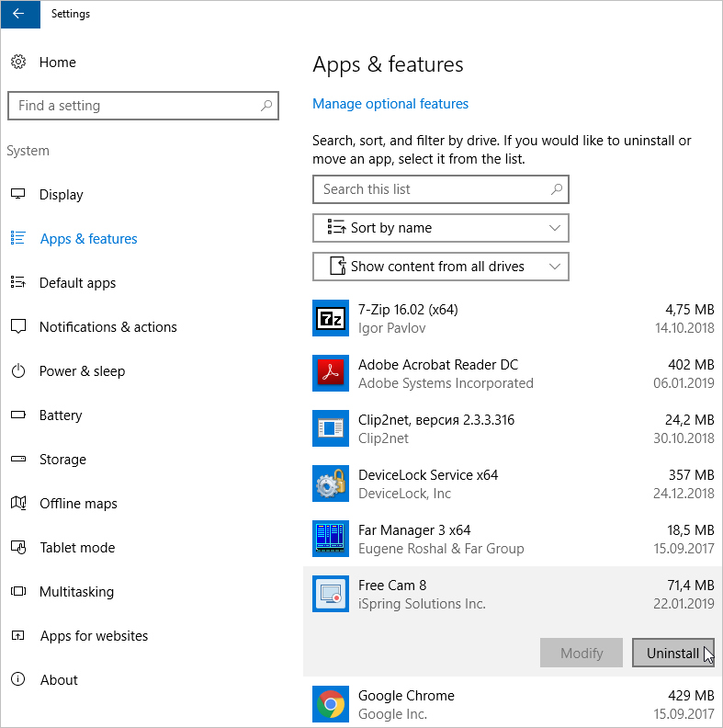Select the Google Chrome entry name
The width and height of the screenshot is (723, 728).
click(x=406, y=696)
